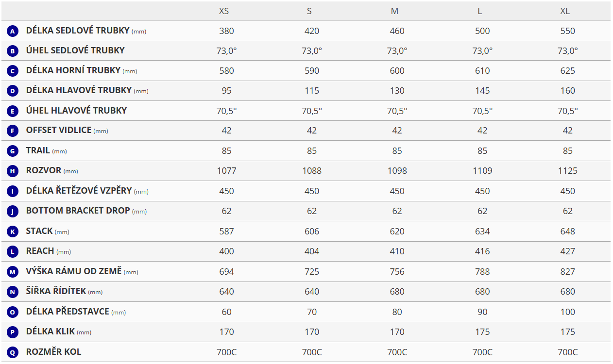Click the circled J icon next to BOTTOM BRACKET DROP
The height and width of the screenshot is (364, 613).
pyautogui.click(x=13, y=211)
